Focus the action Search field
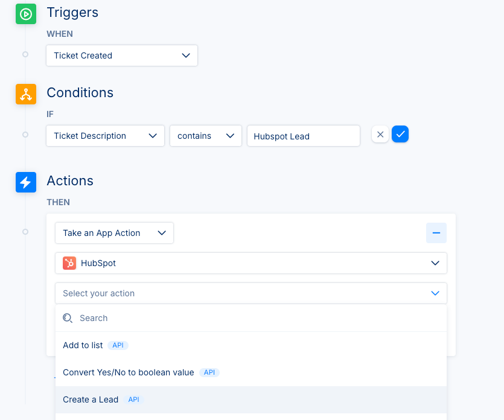Screen dimensions: 504x420 click(x=251, y=318)
